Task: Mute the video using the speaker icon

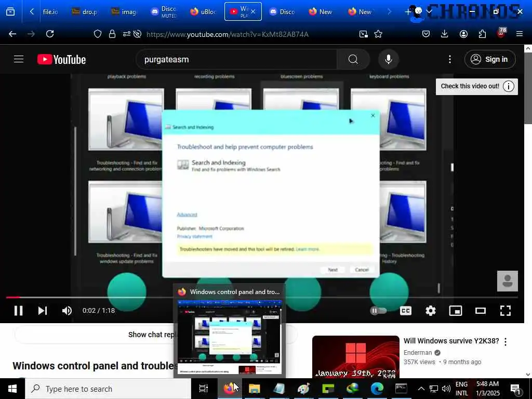Action: click(x=67, y=311)
